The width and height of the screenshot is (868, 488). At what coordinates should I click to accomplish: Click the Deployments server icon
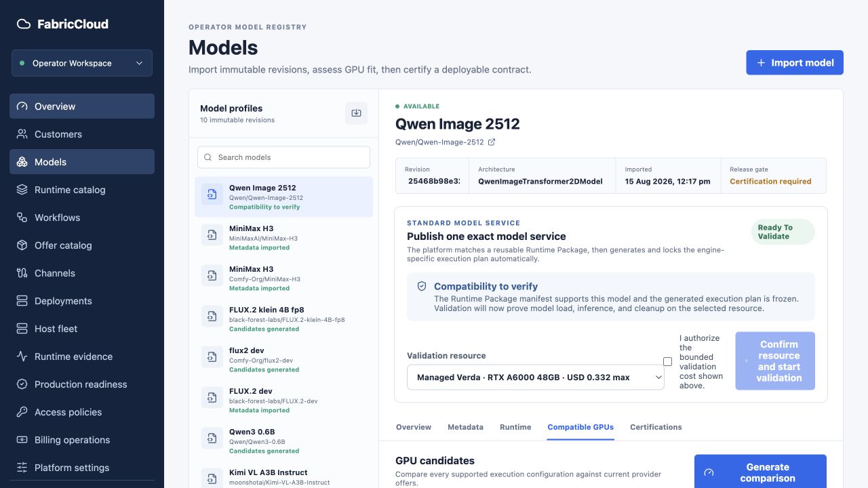click(22, 301)
